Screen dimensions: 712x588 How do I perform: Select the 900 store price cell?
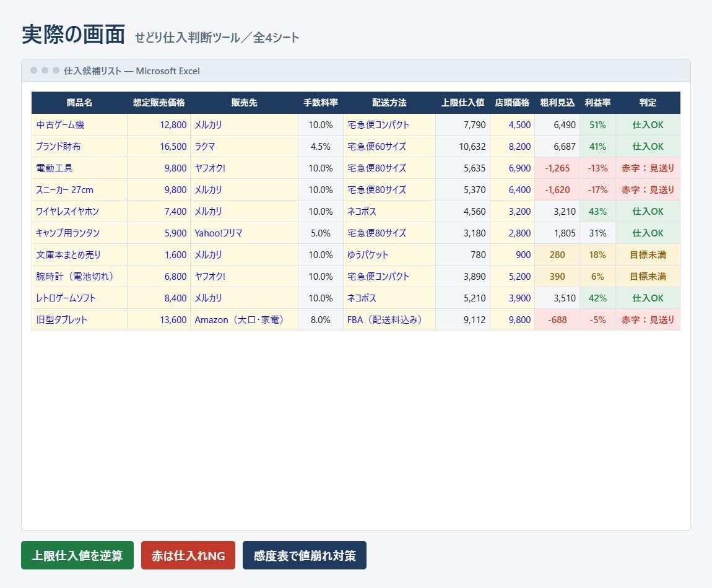pyautogui.click(x=512, y=255)
